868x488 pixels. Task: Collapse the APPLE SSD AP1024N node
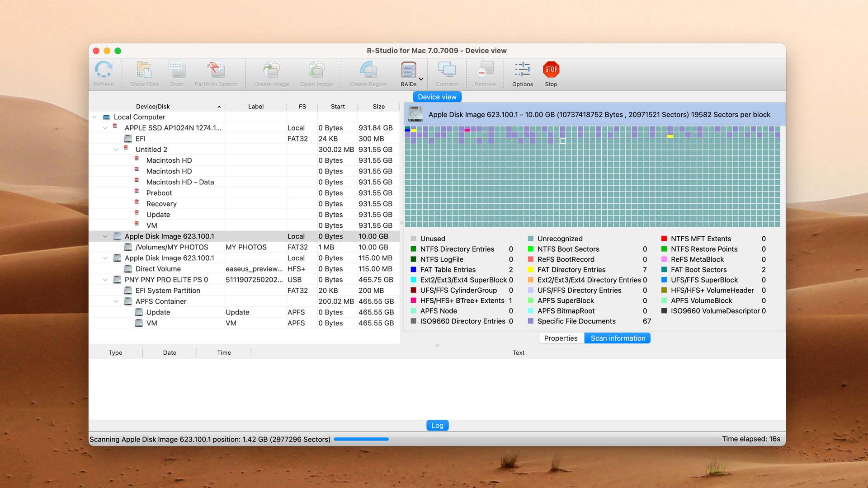105,128
